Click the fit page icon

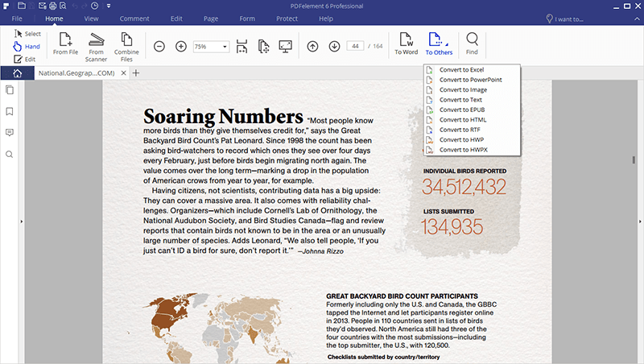click(x=264, y=47)
